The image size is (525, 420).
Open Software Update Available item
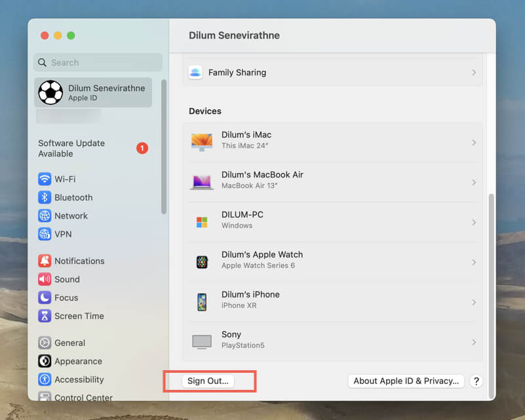point(93,148)
